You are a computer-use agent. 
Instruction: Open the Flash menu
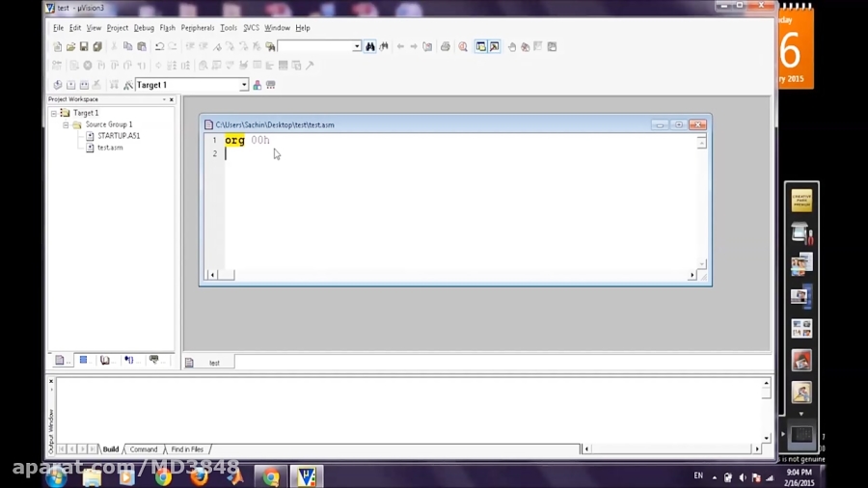[x=167, y=28]
